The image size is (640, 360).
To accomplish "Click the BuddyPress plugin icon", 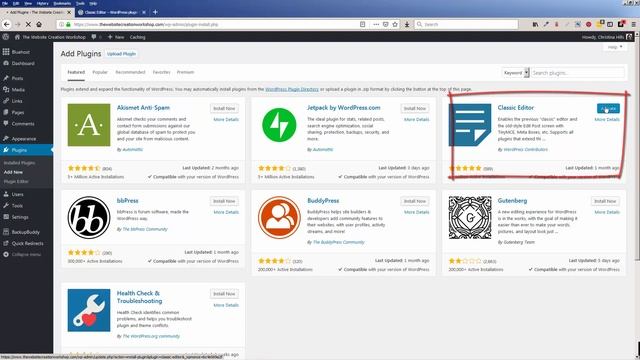I will 279,218.
